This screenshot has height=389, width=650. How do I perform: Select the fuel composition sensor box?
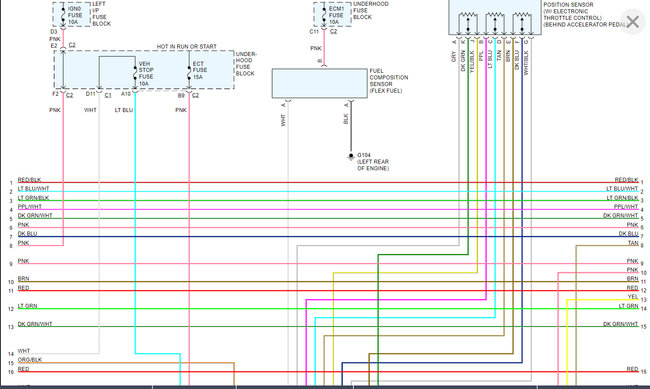point(320,83)
